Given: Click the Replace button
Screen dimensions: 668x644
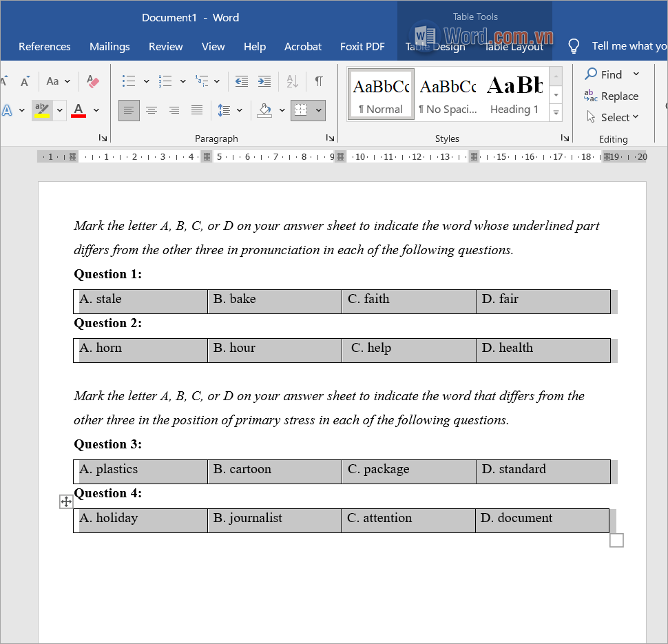Looking at the screenshot, I should tap(612, 96).
